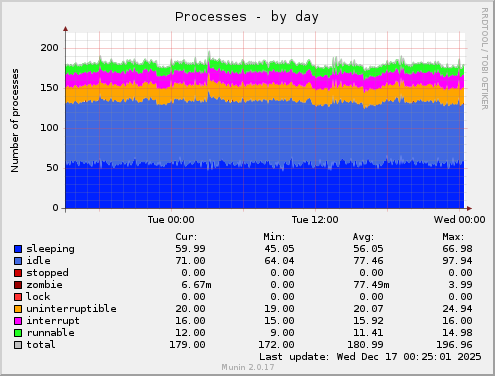The image size is (495, 376).
Task: Click runnable minimum value 9.00
Action: click(x=282, y=333)
